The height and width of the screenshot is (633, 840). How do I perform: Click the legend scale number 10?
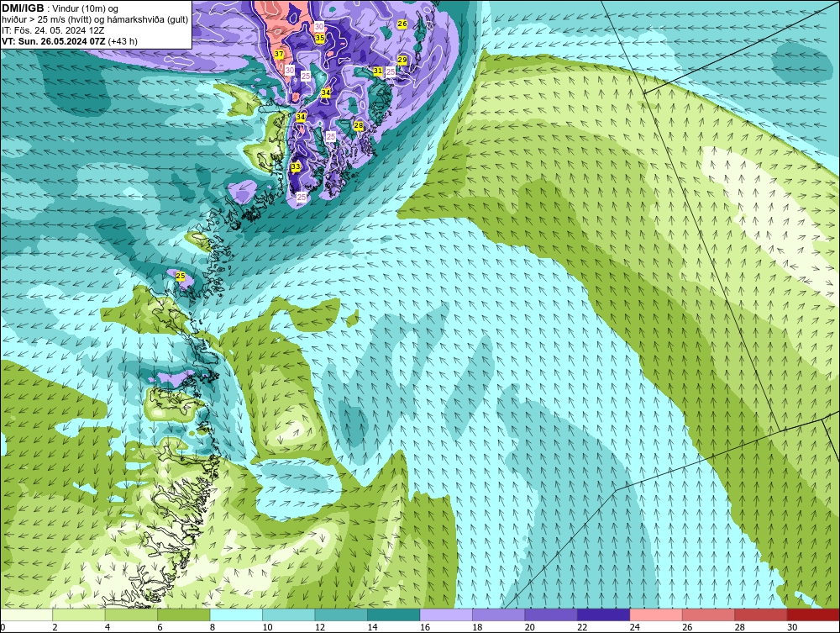pos(267,627)
